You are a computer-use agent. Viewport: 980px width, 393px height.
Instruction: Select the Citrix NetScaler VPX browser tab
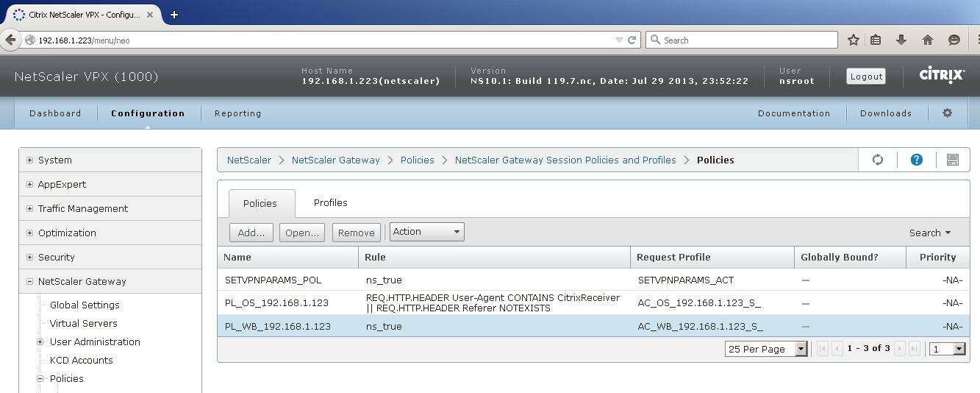[84, 14]
